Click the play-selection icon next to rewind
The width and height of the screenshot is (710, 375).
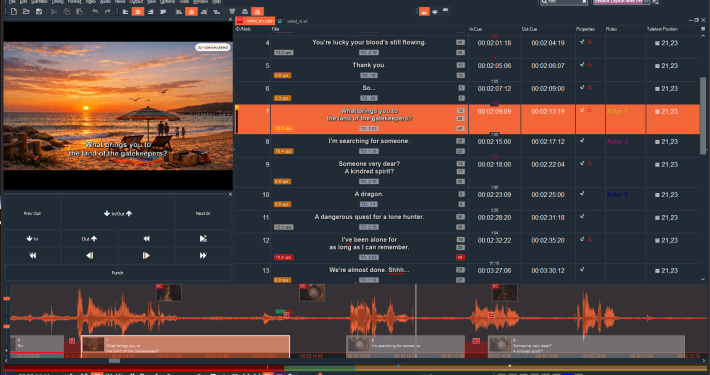tap(203, 239)
